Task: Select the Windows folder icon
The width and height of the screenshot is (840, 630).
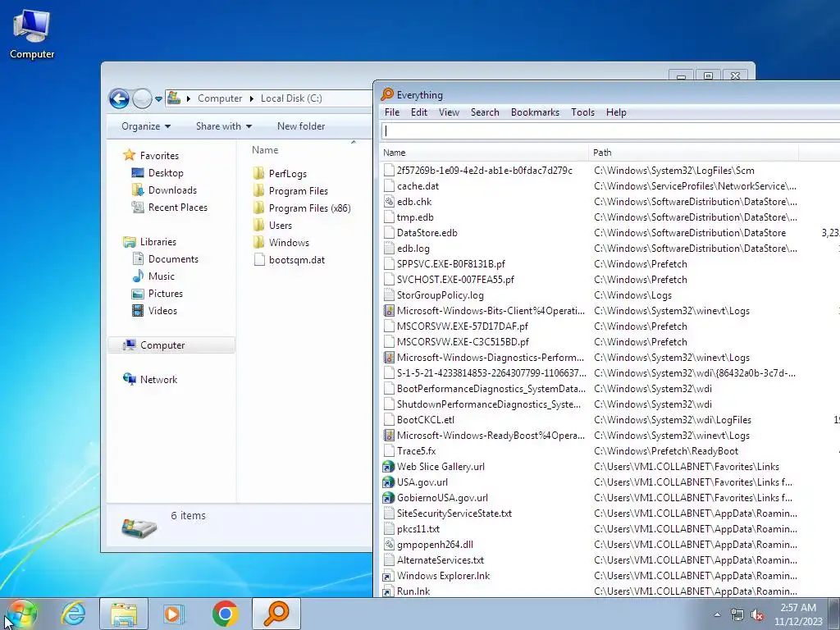Action: tap(258, 242)
